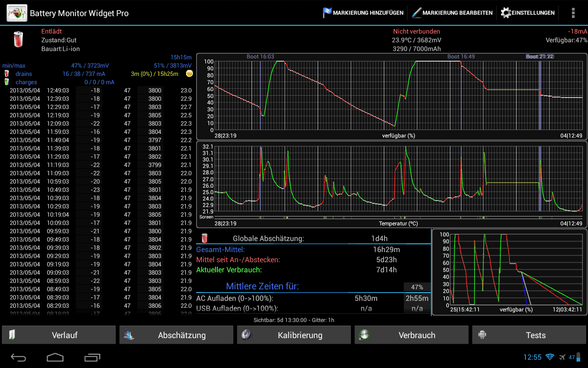The height and width of the screenshot is (368, 588).
Task: Tap the red battery icon beside drains
Action: (x=6, y=74)
